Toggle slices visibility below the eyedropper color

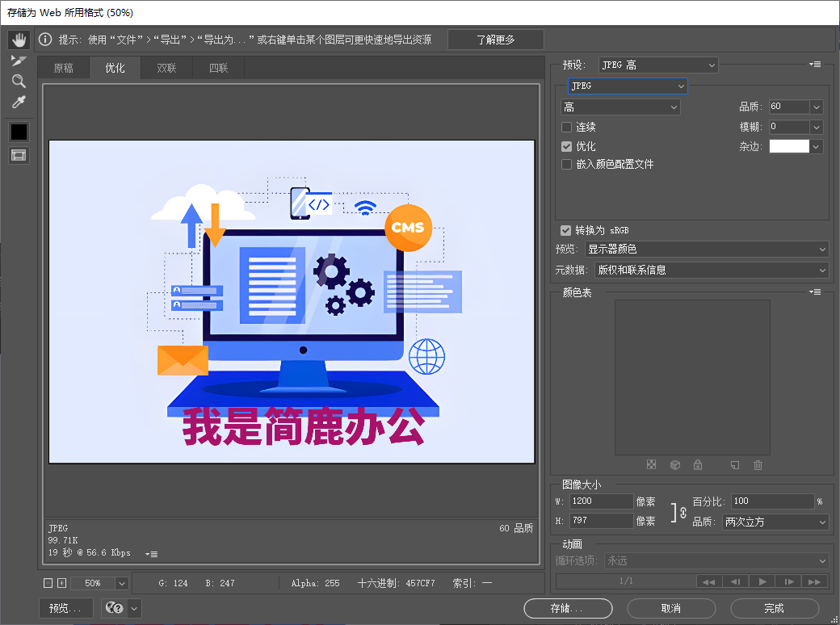pyautogui.click(x=19, y=154)
